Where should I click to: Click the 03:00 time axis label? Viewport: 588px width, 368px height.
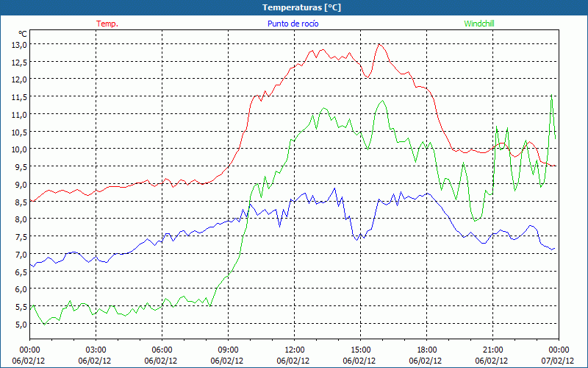pyautogui.click(x=96, y=350)
